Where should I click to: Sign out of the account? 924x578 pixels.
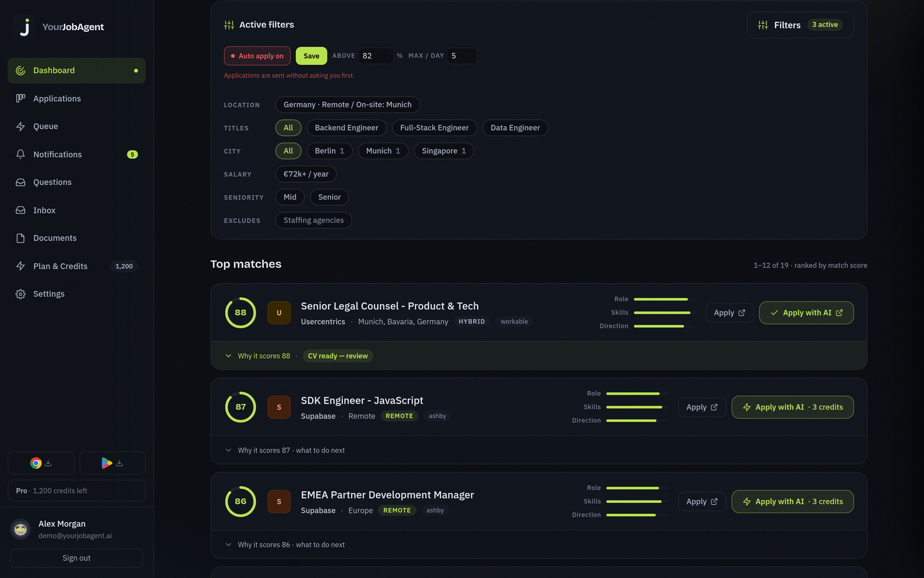click(x=77, y=558)
